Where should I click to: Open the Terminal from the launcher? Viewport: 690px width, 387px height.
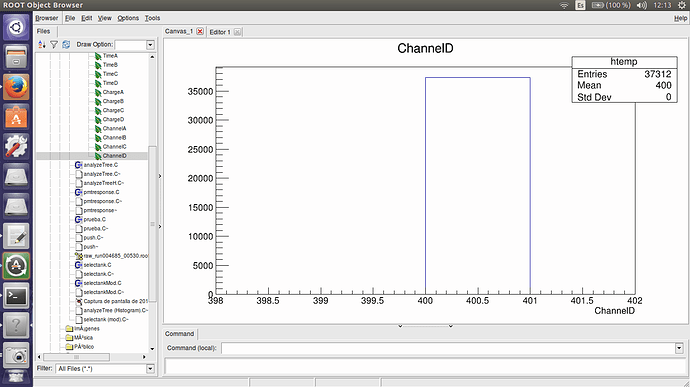(16, 296)
